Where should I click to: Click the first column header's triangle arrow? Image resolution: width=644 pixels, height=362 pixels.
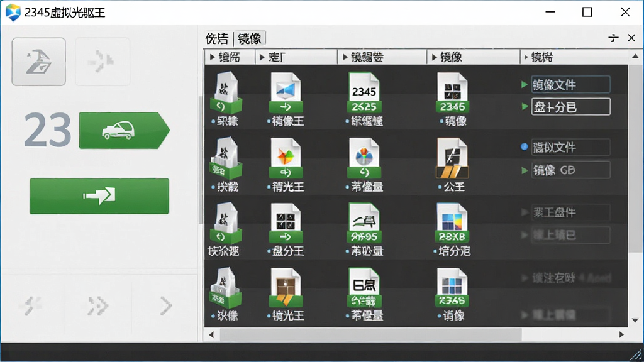point(213,57)
